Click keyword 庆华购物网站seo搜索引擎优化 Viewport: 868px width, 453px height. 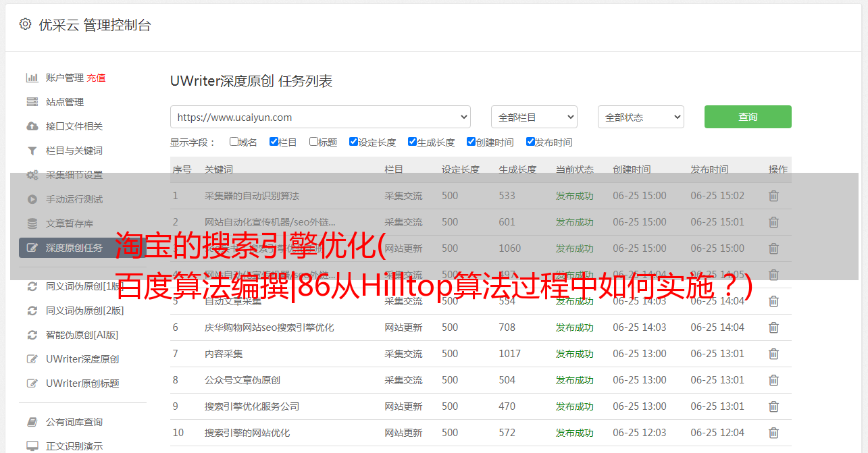[x=270, y=327]
